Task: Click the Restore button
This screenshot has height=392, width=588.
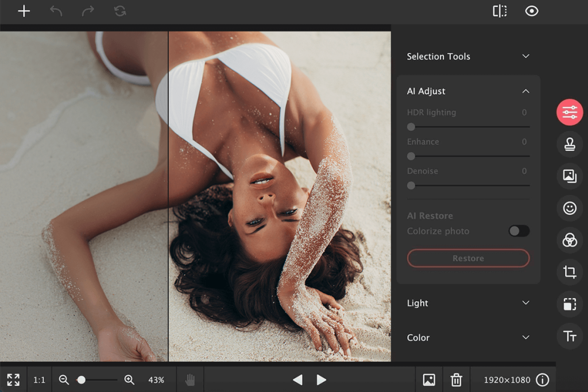Action: [468, 258]
